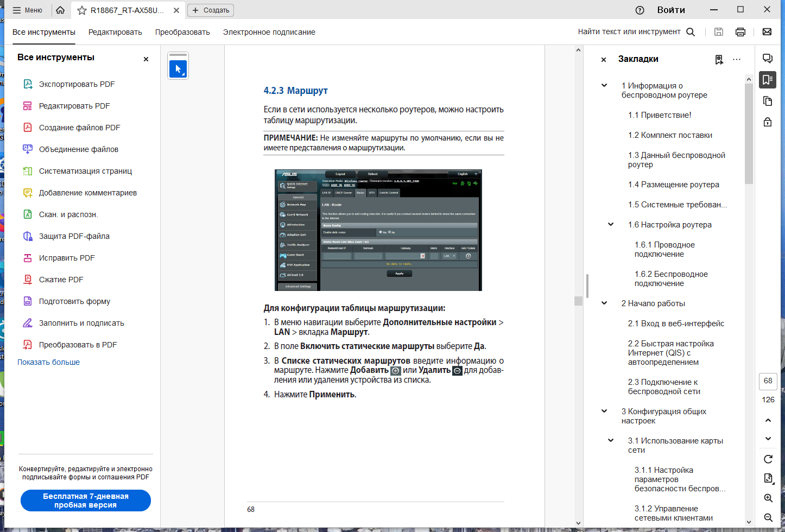Screen dimensions: 785x532
Task: Click the email envelope icon
Action: pos(767,31)
